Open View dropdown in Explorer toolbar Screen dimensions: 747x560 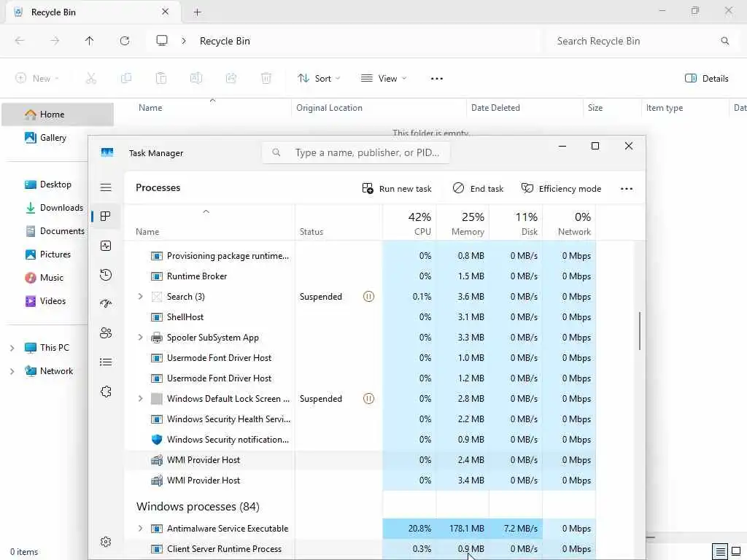tap(384, 79)
